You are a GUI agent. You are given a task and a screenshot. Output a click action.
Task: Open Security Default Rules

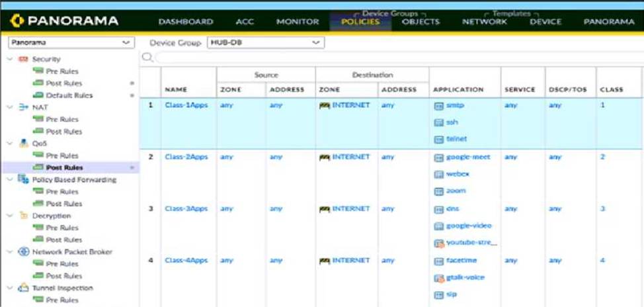(x=69, y=95)
